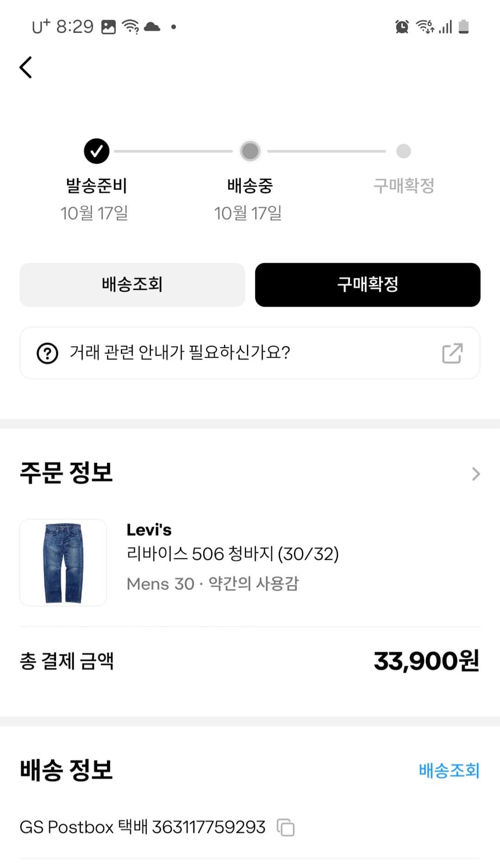Tap the checked 발송준비 step circle
Viewport: 500px width, 868px height.
tap(97, 151)
